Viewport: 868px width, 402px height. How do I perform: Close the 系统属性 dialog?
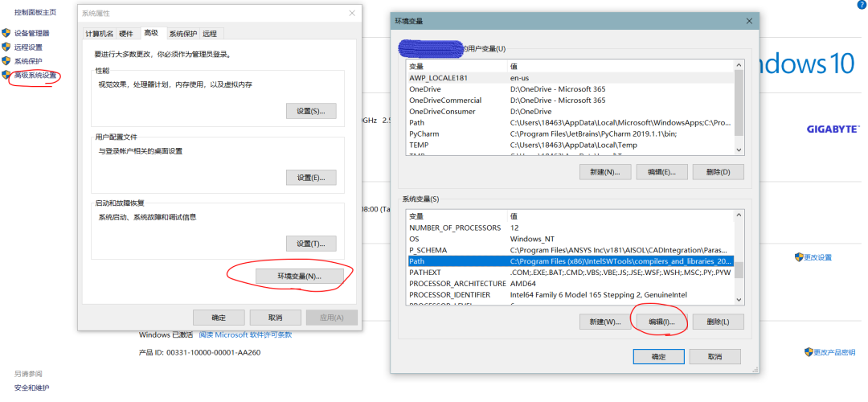(x=351, y=13)
